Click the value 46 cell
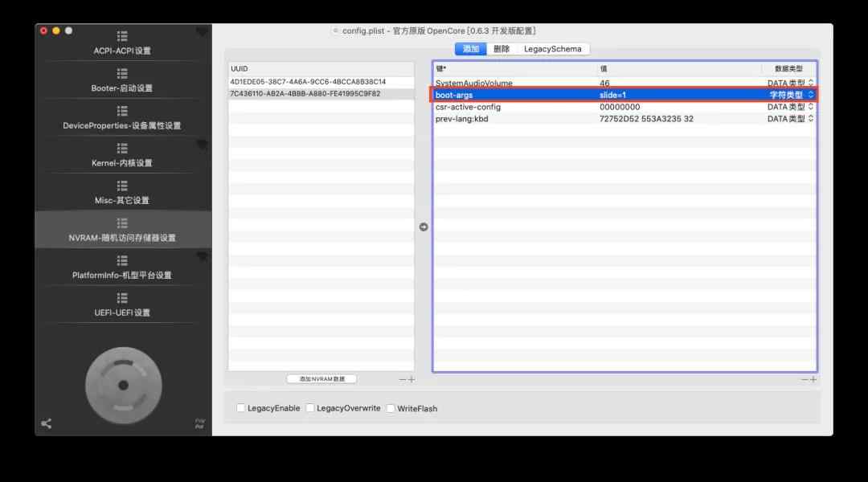This screenshot has height=482, width=868. (x=604, y=83)
